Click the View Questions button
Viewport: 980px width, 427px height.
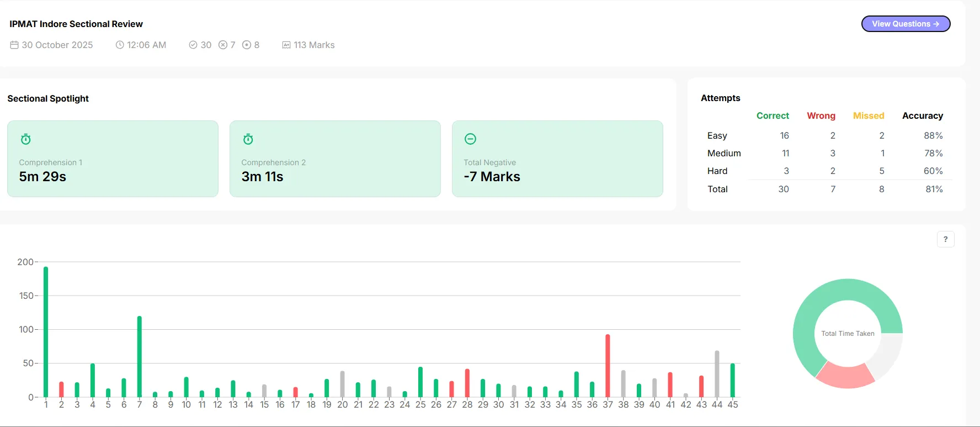point(906,24)
